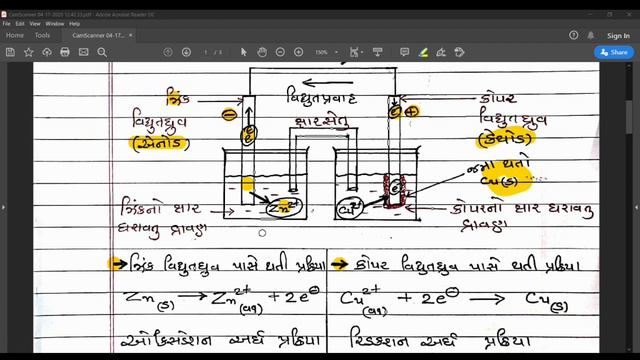The height and width of the screenshot is (360, 640).
Task: Close the CamScanner document tab
Action: (x=130, y=35)
